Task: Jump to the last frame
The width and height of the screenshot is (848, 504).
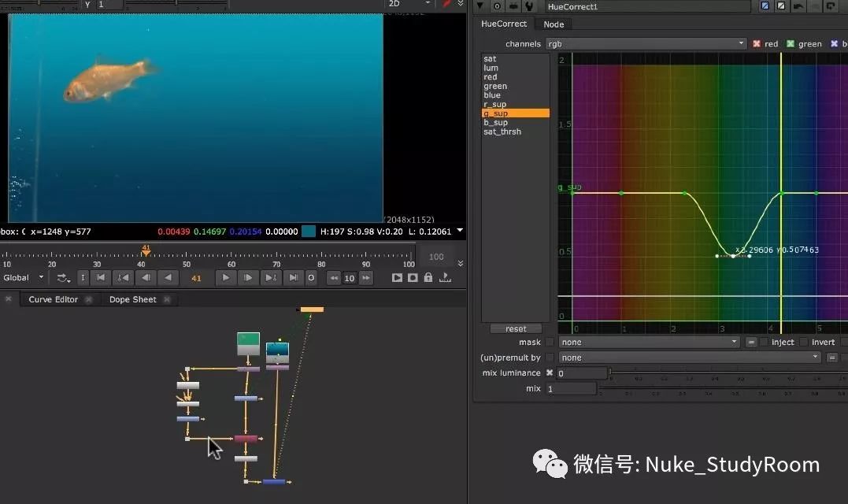Action: 293,278
